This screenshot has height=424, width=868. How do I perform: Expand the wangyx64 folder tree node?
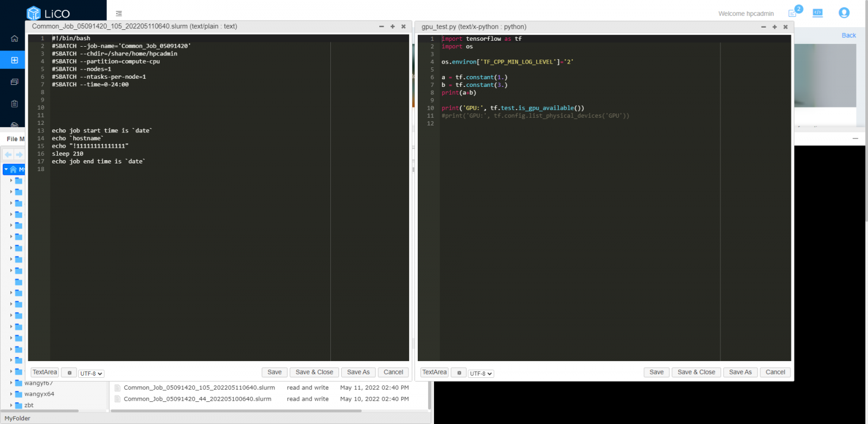tap(11, 394)
